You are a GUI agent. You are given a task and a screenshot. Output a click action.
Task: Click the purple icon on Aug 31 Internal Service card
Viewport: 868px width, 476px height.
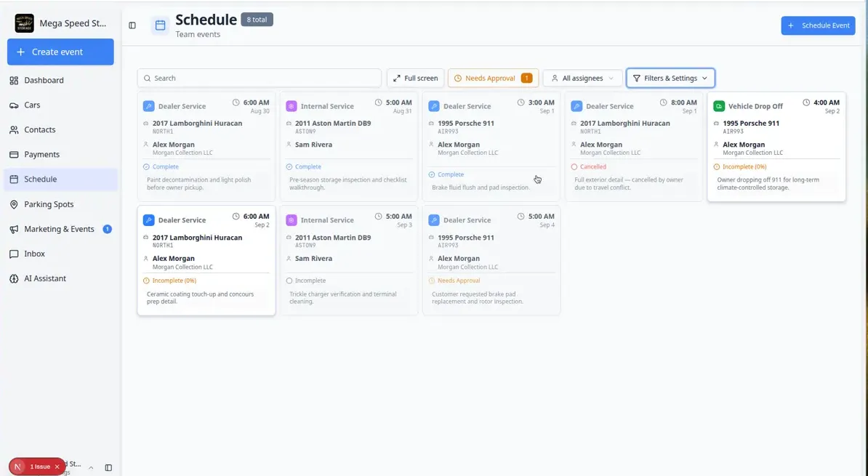pyautogui.click(x=292, y=105)
